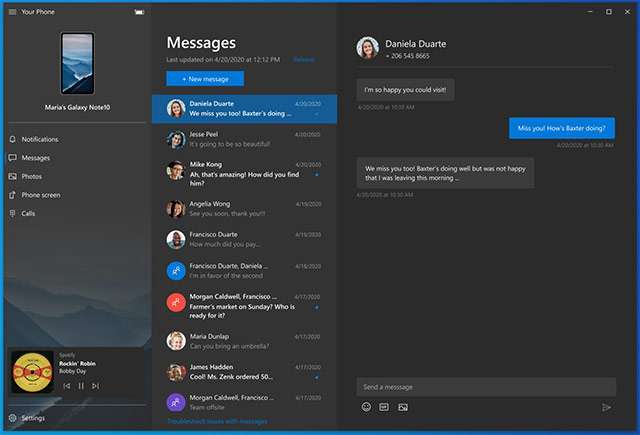The width and height of the screenshot is (640, 435).
Task: Click the send message arrow
Action: (607, 407)
